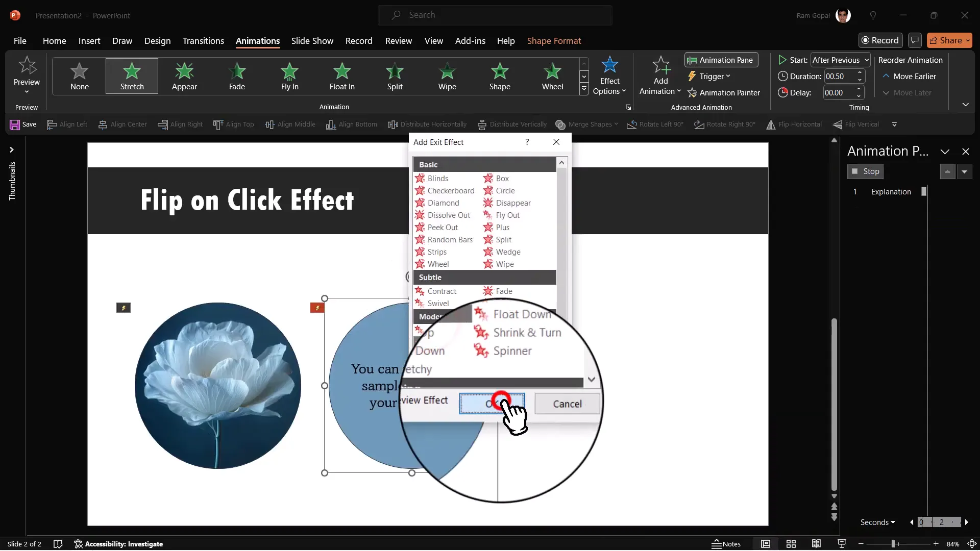Viewport: 980px width, 551px height.
Task: Align objects Center
Action: pos(122,124)
